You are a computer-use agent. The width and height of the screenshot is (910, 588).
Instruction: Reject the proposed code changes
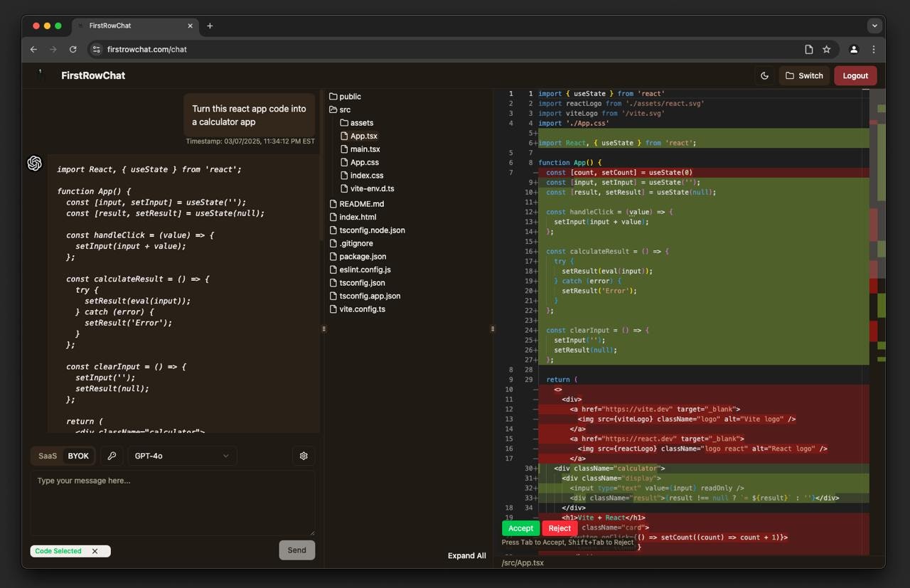[560, 528]
